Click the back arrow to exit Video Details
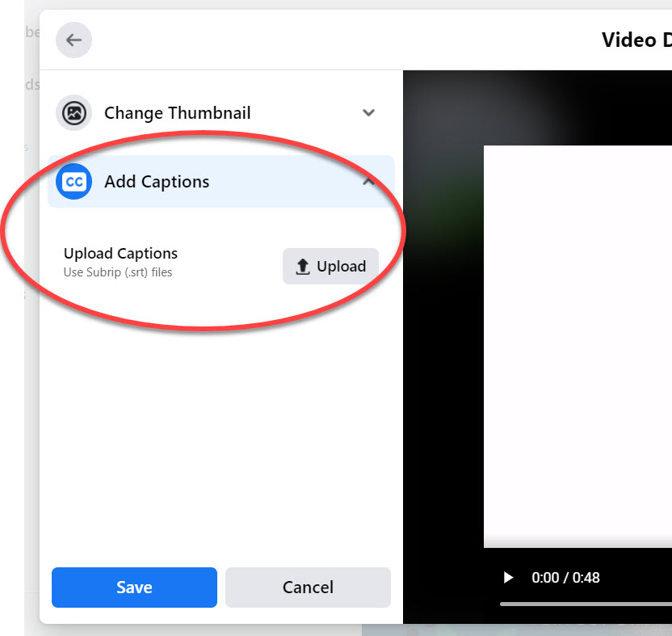 (x=73, y=40)
